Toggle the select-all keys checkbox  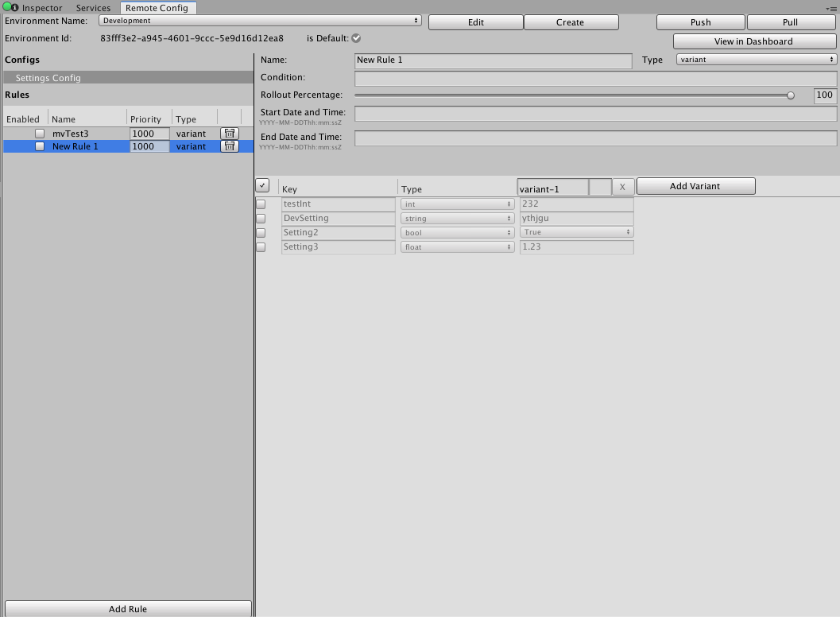tap(262, 185)
